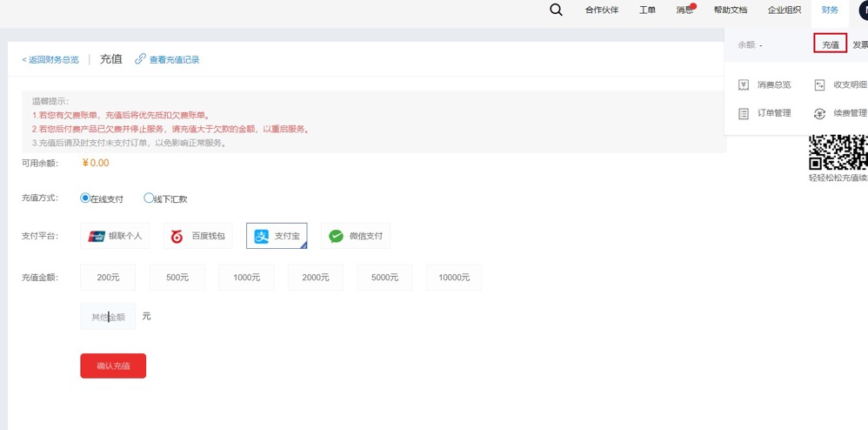The width and height of the screenshot is (868, 430).
Task: Select the 5000元 recharge amount
Action: click(x=384, y=277)
